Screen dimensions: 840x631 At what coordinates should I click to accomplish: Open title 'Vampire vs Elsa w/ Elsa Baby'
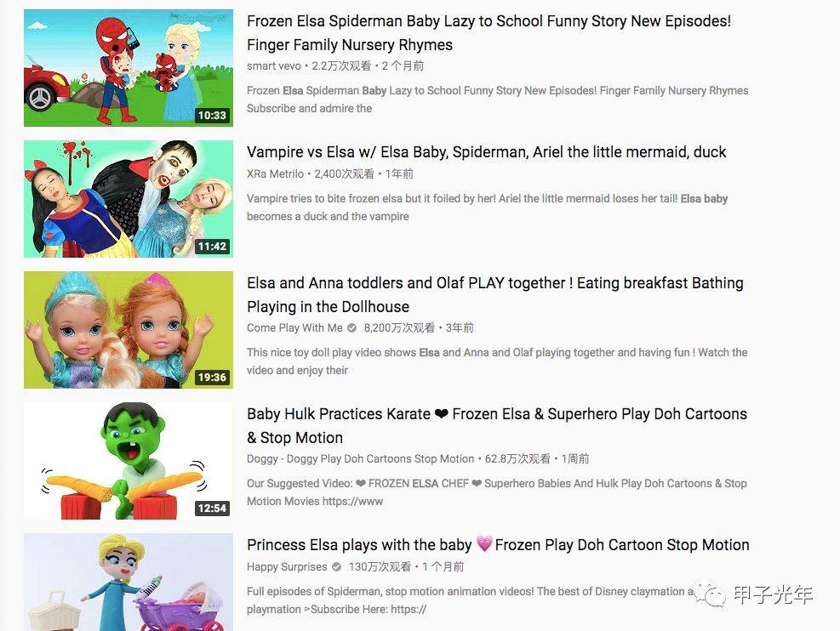(487, 152)
